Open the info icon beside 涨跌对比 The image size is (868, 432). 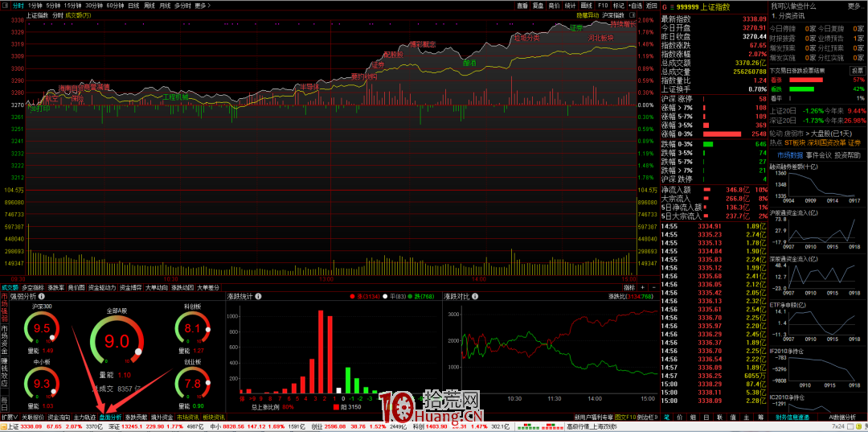[474, 296]
